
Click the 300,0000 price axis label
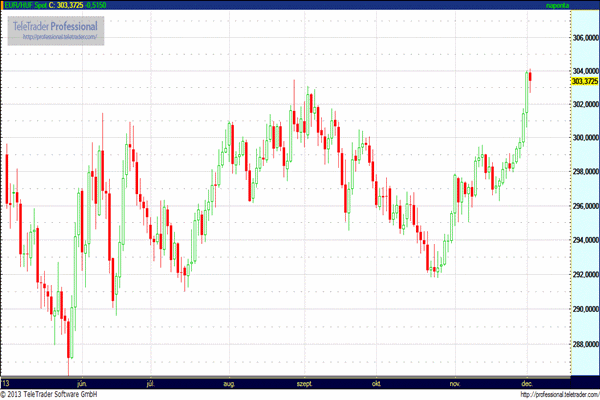pyautogui.click(x=585, y=137)
